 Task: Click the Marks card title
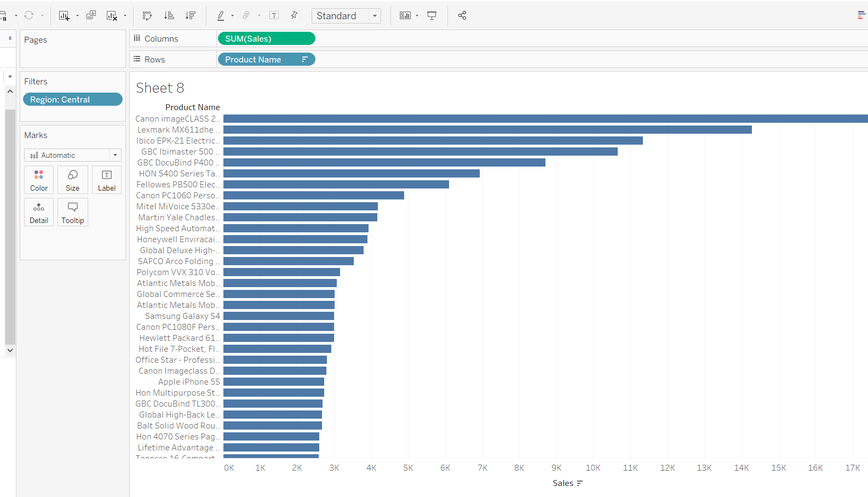pos(36,135)
